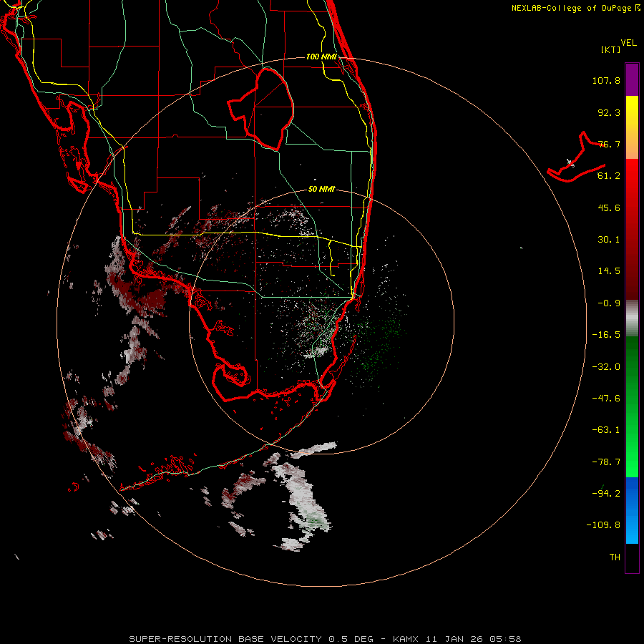Click the VEL legend title
The width and height of the screenshot is (644, 644).
628,43
